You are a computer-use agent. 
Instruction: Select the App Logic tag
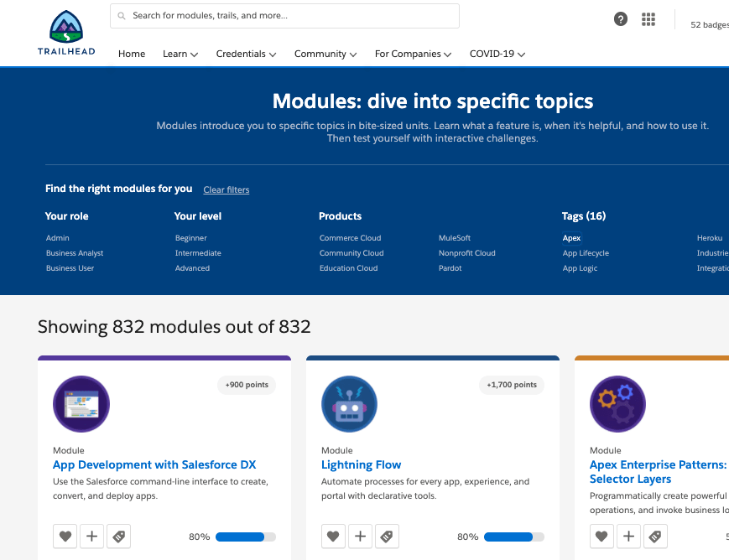point(581,268)
